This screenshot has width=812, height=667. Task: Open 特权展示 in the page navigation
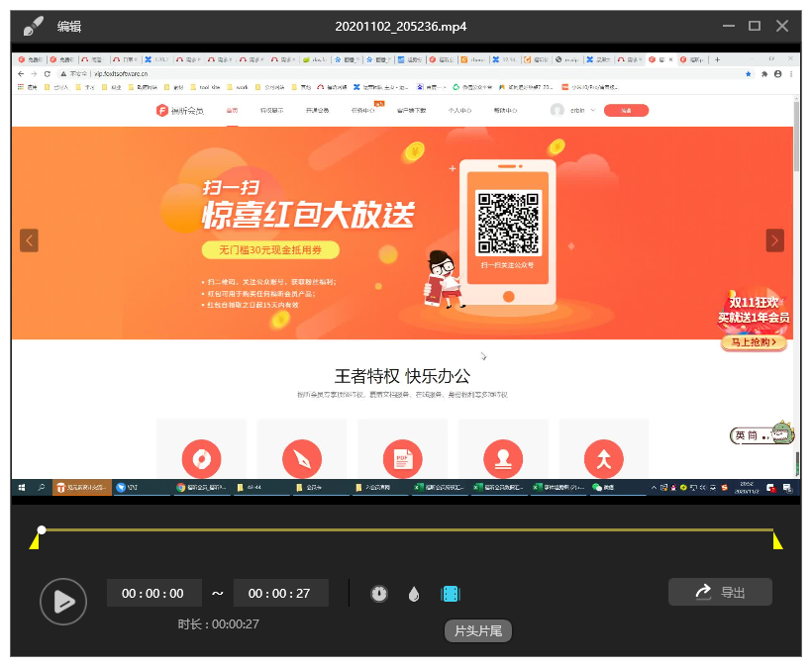click(x=271, y=111)
